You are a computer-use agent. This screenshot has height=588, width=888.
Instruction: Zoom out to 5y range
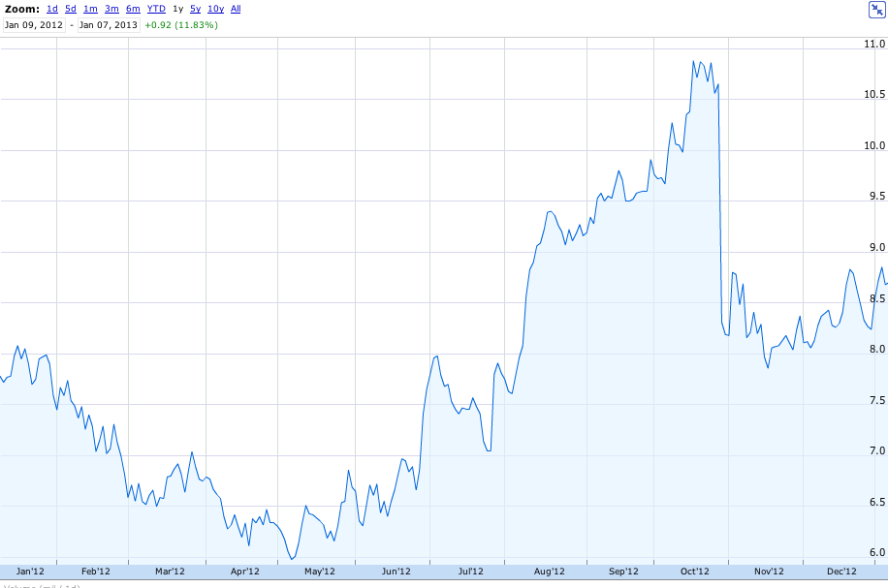[x=195, y=9]
